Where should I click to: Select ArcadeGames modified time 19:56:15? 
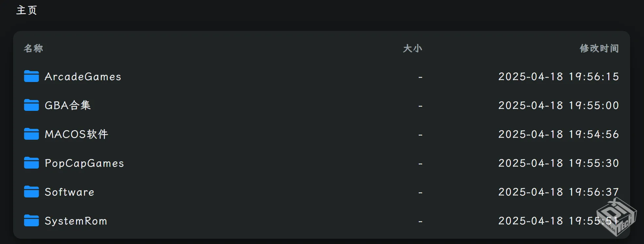(558, 77)
